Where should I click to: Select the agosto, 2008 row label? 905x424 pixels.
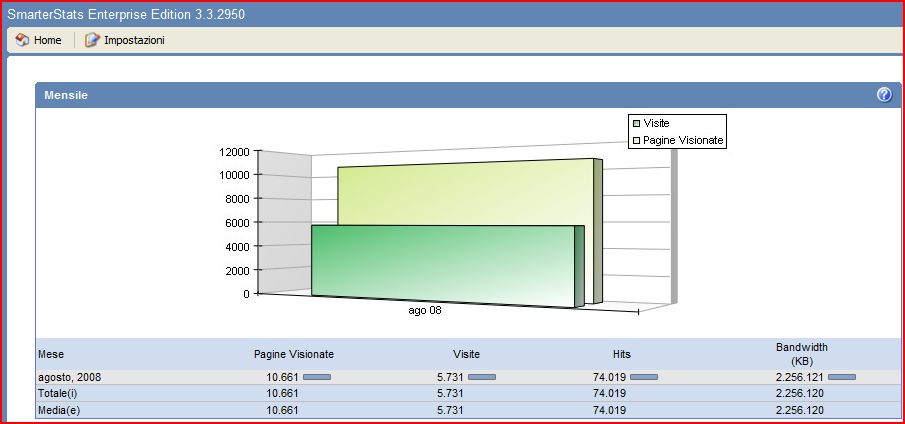pos(69,377)
